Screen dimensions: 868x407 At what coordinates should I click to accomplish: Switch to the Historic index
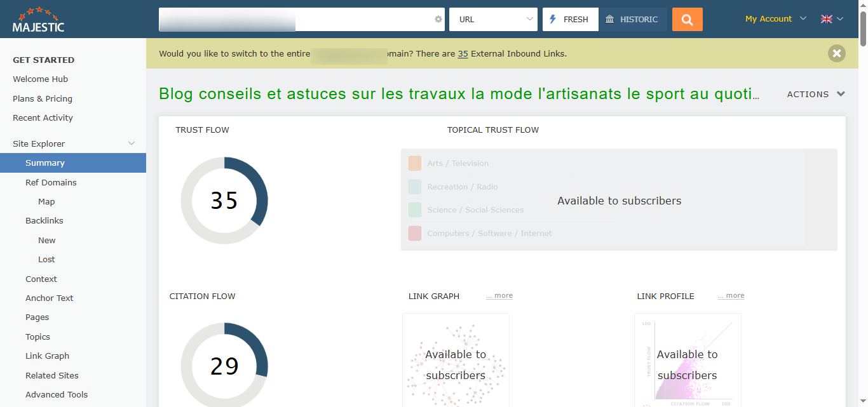(x=632, y=20)
